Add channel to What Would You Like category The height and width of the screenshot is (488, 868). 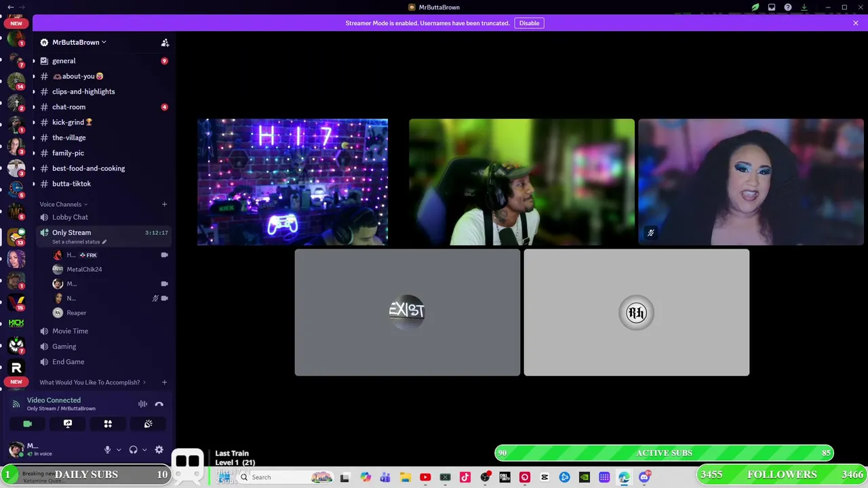[x=164, y=382]
